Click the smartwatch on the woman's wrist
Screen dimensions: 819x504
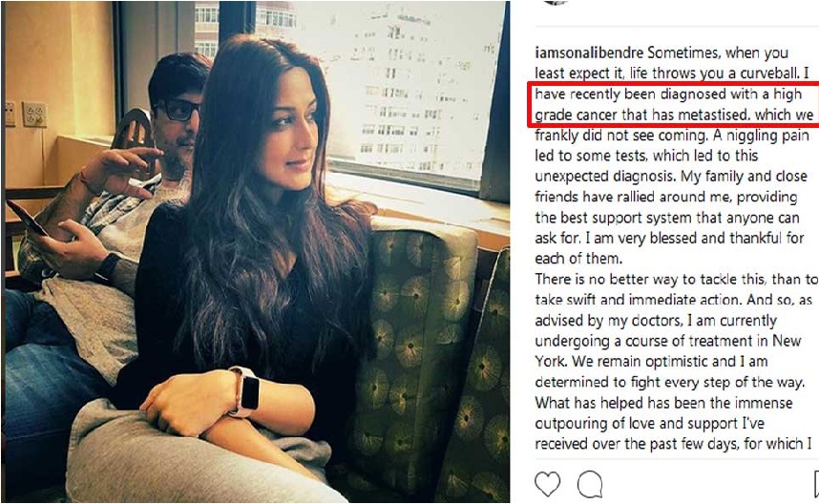(244, 391)
